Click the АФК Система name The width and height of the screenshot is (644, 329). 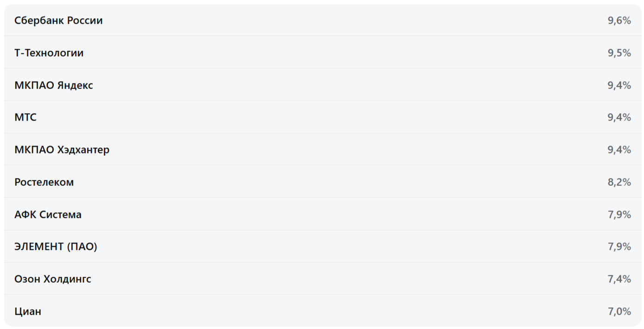(48, 215)
